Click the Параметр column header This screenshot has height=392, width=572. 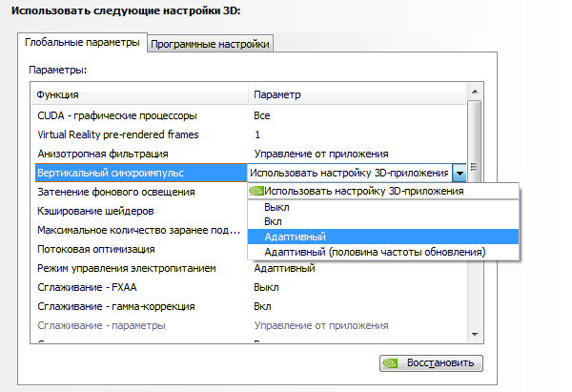click(x=357, y=94)
